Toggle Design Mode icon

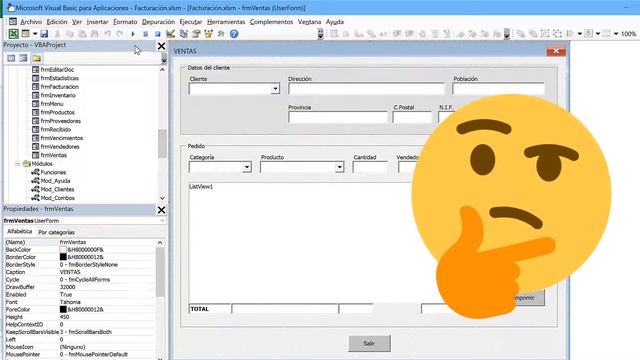(170, 34)
